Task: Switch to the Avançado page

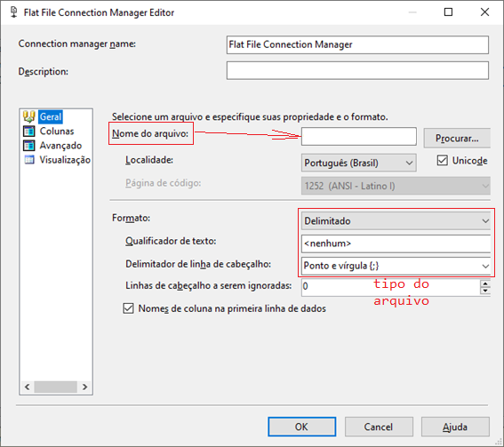Action: 60,145
